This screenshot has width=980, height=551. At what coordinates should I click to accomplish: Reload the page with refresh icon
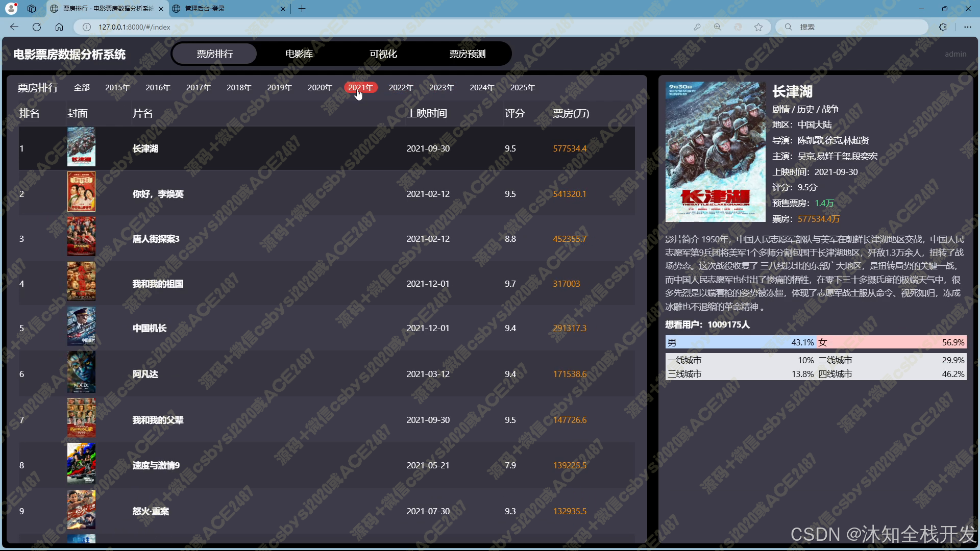pyautogui.click(x=37, y=27)
